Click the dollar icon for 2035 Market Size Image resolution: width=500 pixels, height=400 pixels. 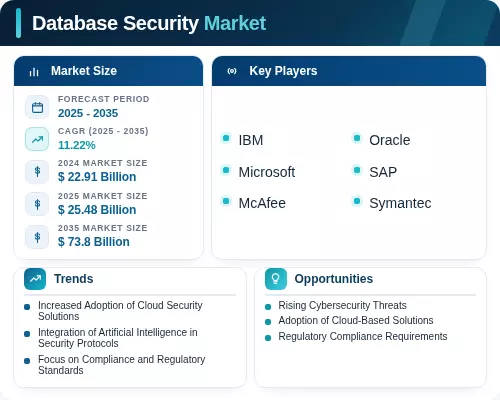(x=37, y=237)
